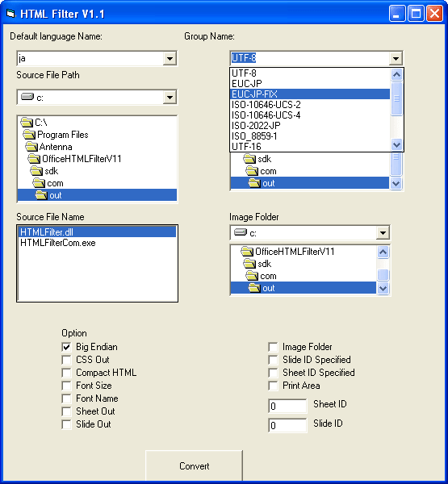
Task: Click OfficeHTMLFilterV11 folder icon in Source File Path tree
Action: (34, 159)
